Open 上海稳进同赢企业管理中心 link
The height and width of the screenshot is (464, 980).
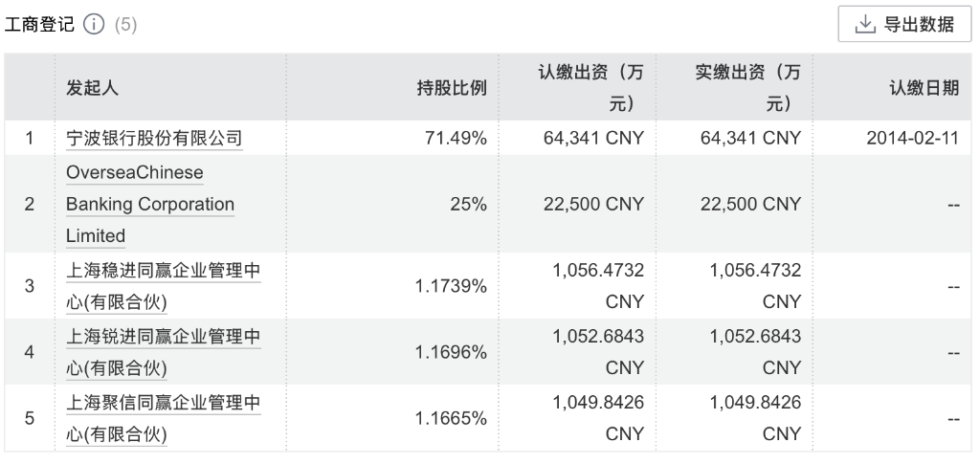pyautogui.click(x=163, y=286)
